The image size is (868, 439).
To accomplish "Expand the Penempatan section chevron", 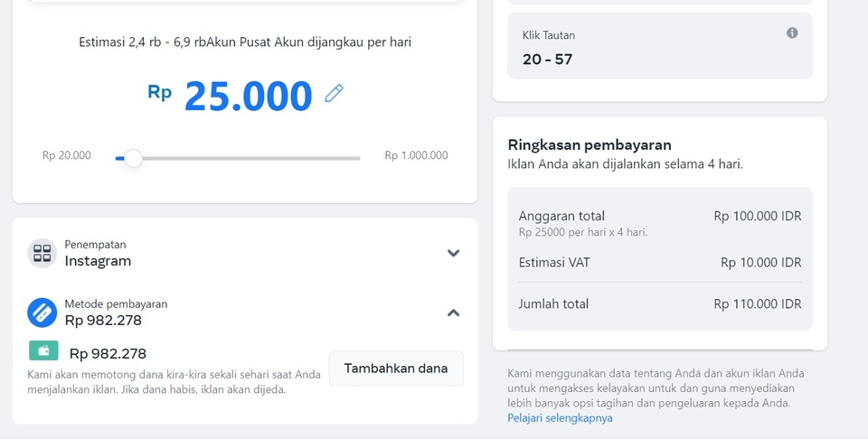I will tap(454, 253).
